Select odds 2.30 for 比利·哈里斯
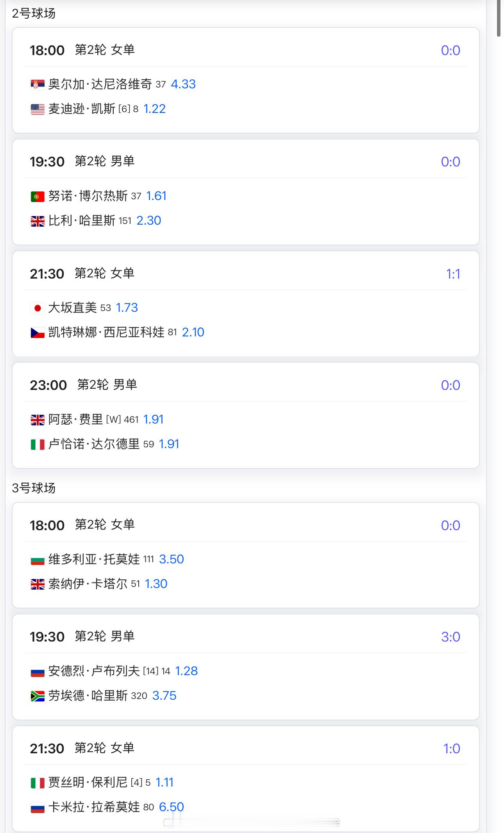 tap(149, 221)
